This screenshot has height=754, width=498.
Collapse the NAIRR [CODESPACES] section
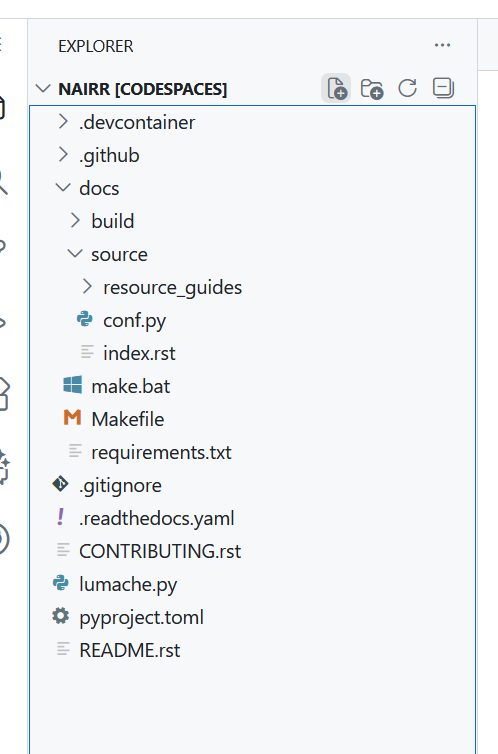[x=43, y=88]
